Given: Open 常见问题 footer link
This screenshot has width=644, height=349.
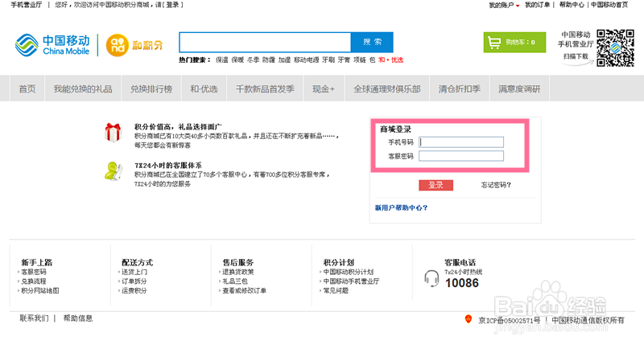Looking at the screenshot, I should 336,290.
